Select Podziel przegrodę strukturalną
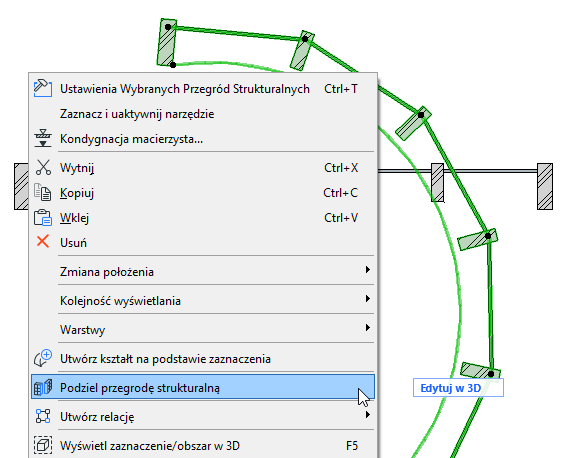This screenshot has height=458, width=575. pos(203,387)
